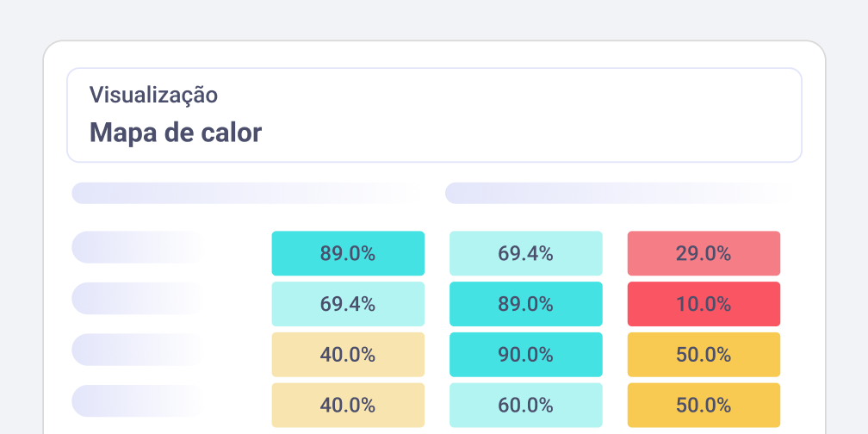868x434 pixels.
Task: Click the light teal 60.0% heatmap cell
Action: [x=525, y=405]
